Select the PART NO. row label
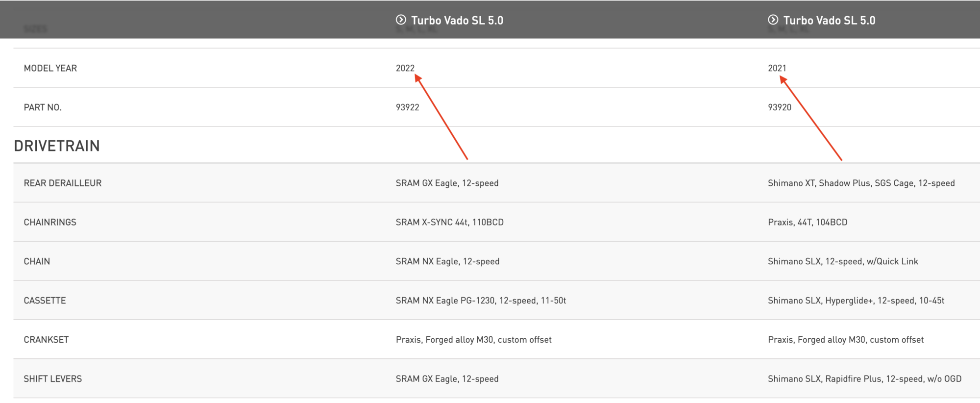Image resolution: width=980 pixels, height=403 pixels. click(x=43, y=107)
